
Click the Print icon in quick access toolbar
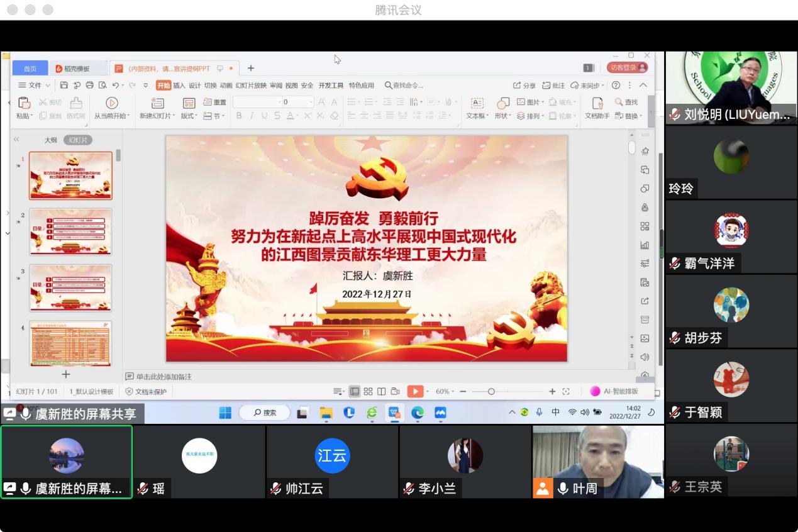[89, 86]
